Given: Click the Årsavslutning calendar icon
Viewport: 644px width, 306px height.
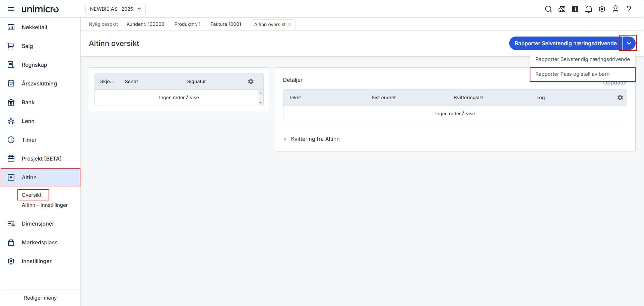Looking at the screenshot, I should [11, 83].
